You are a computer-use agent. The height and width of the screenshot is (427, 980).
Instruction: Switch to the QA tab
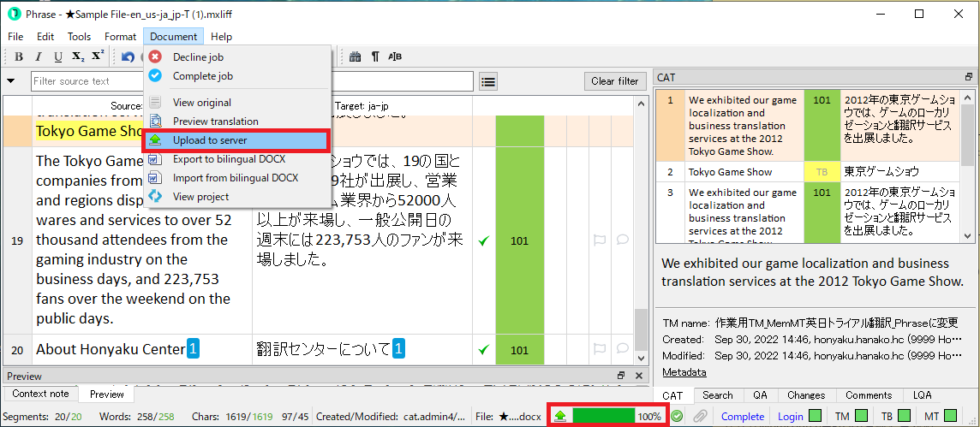[760, 395]
